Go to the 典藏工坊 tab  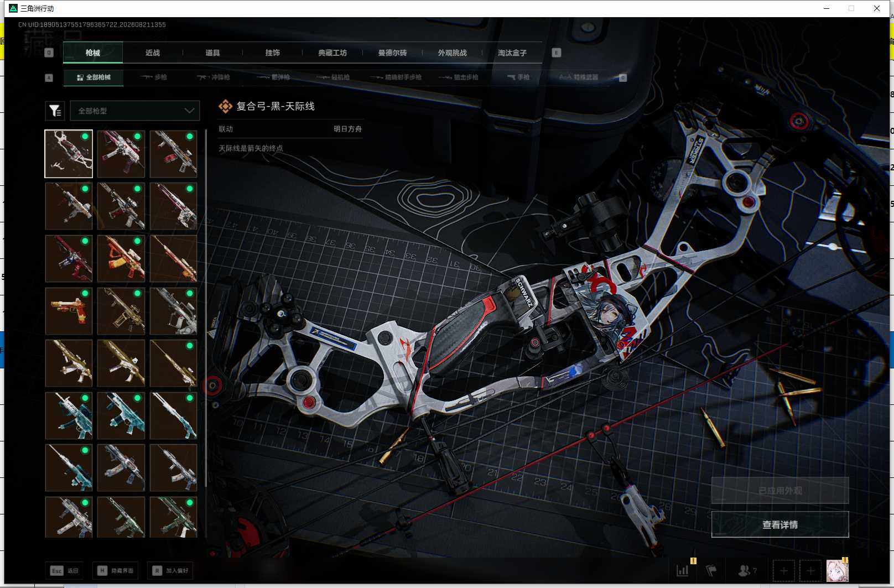click(x=332, y=53)
